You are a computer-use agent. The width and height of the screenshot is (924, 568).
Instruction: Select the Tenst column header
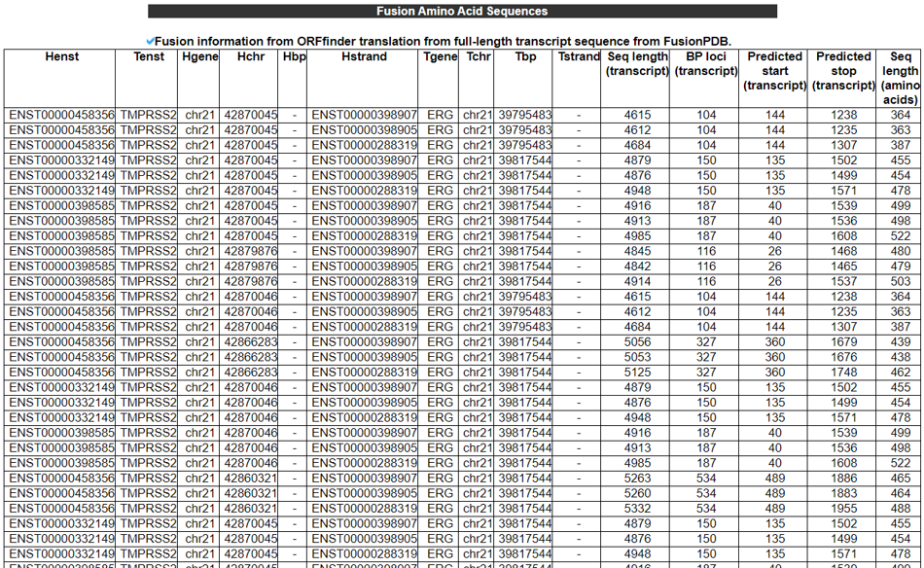pos(149,57)
